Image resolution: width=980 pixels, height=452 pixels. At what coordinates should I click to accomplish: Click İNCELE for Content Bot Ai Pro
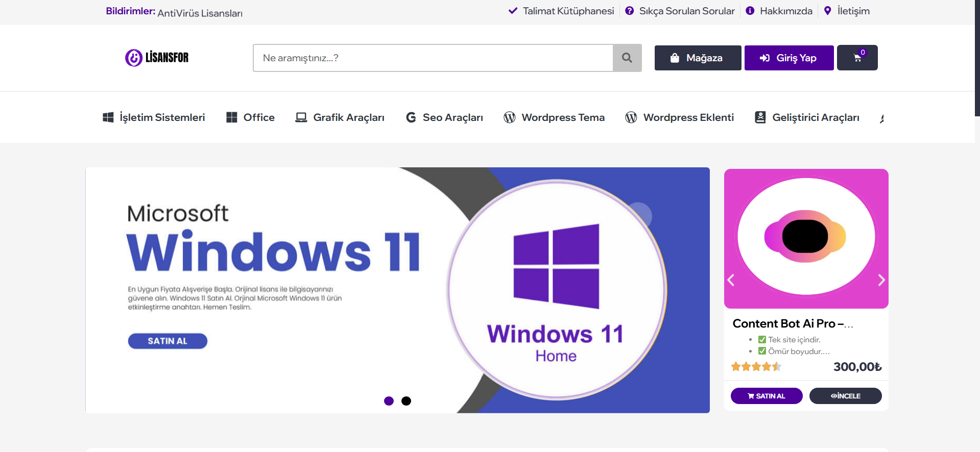point(846,396)
